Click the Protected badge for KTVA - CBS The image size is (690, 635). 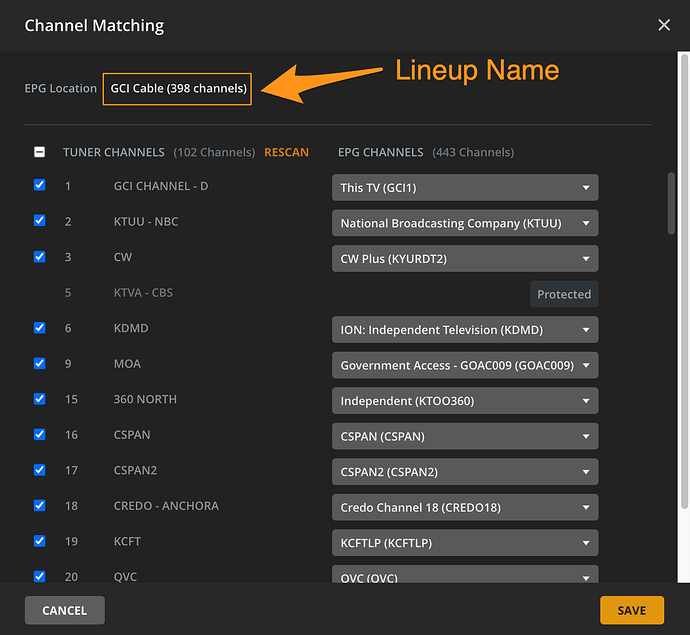[564, 294]
